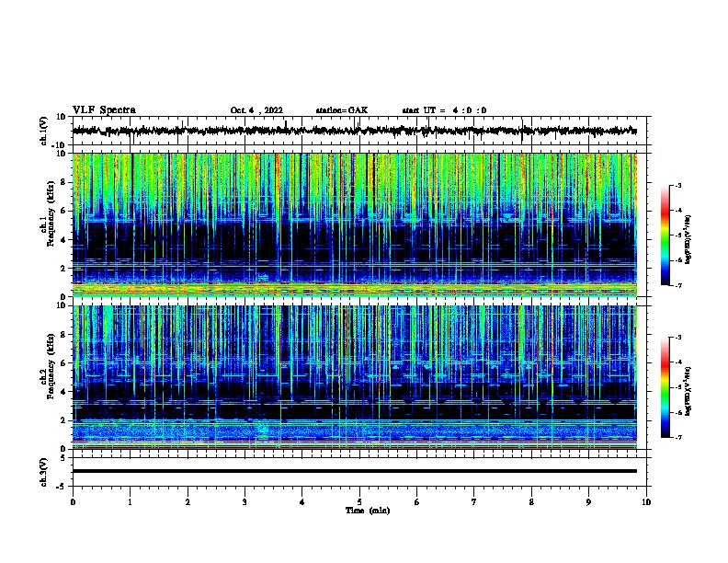Image resolution: width=728 pixels, height=563 pixels.
Task: Click time axis tick label "9"
Action: [x=588, y=502]
